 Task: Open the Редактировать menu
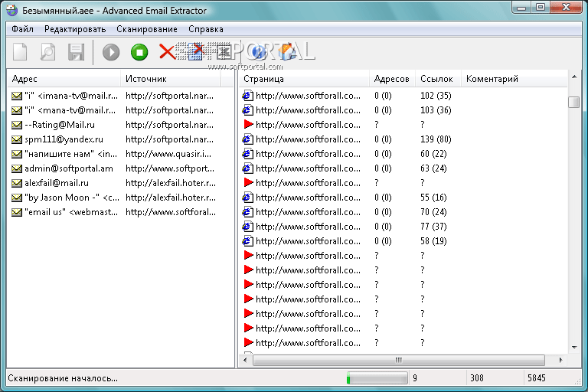(x=75, y=29)
